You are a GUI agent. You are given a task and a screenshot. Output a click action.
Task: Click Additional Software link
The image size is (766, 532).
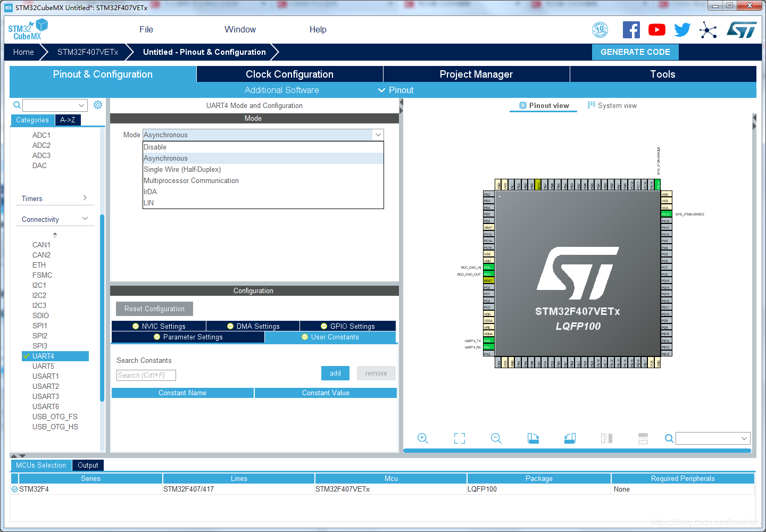coord(281,90)
